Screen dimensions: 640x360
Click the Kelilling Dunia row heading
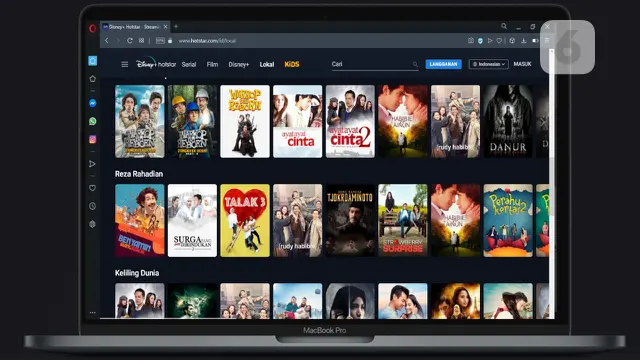pyautogui.click(x=137, y=273)
